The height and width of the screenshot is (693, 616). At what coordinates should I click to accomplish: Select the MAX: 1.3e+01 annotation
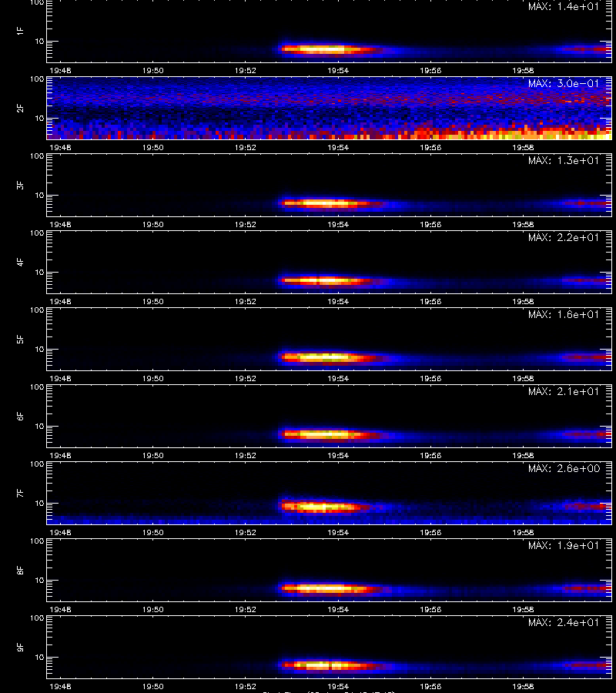pos(564,160)
